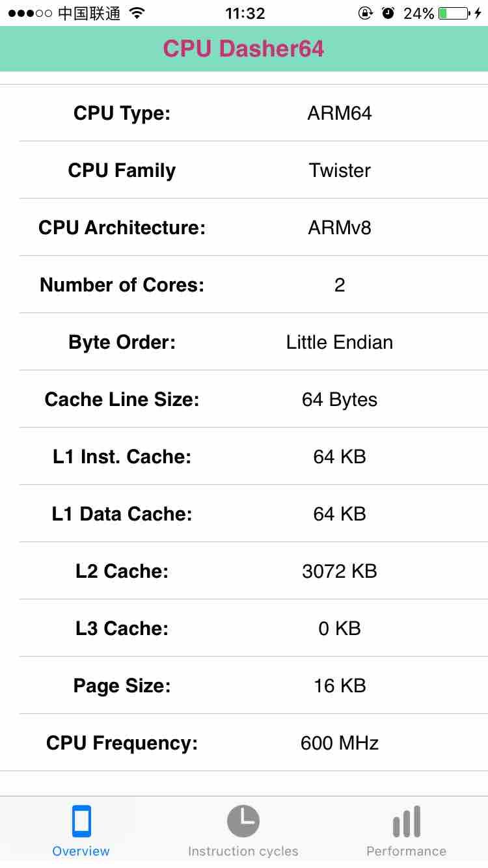Tap the L2 Cache 3072 KB value
Screen dimensions: 488x868
(340, 571)
